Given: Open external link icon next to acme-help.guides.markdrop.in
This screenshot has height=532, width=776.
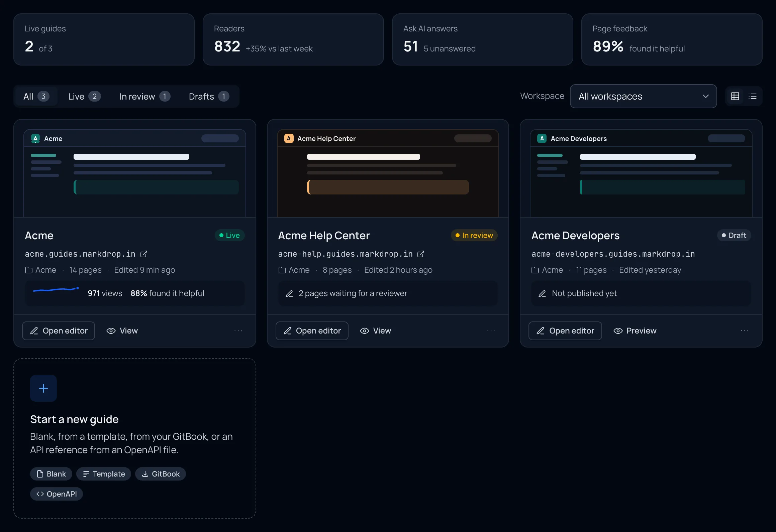Looking at the screenshot, I should pos(421,254).
